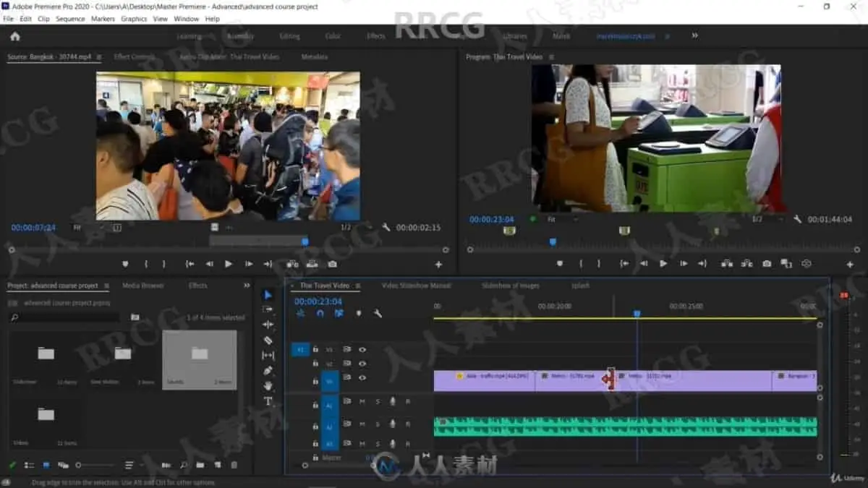Switch to the Media Browser tab

(x=142, y=286)
